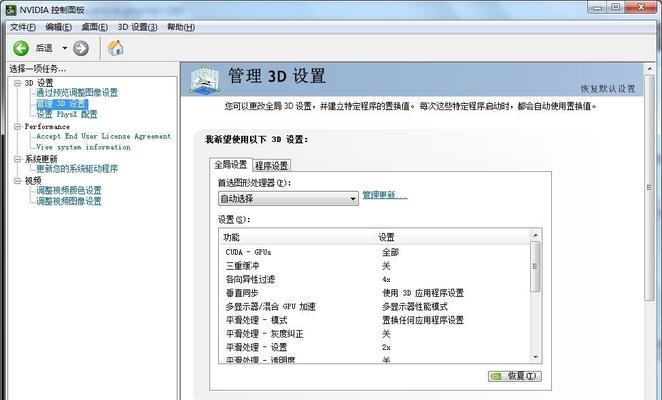Screen dimensions: 662x400
Task: Open the 3D 设置(3) menu
Action: tap(137, 27)
